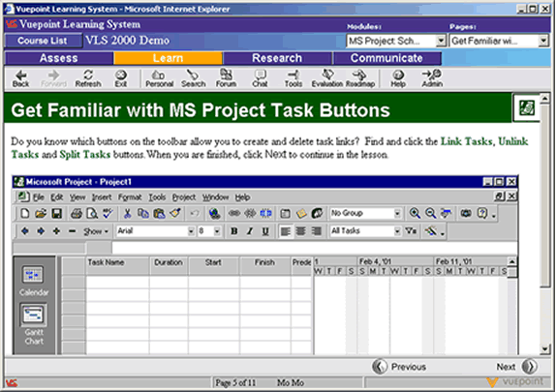Viewport: 556px width, 392px height.
Task: Click the Insert Hyperlink globe icon
Action: [x=214, y=213]
